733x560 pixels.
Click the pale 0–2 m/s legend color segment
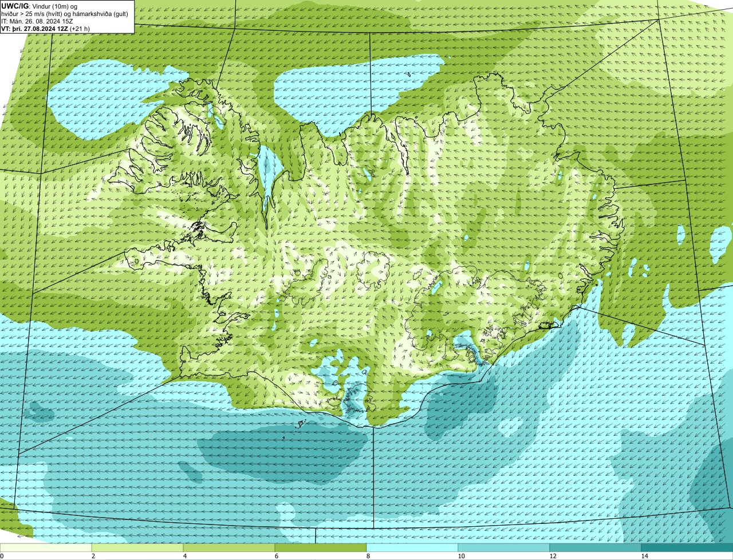(46, 547)
